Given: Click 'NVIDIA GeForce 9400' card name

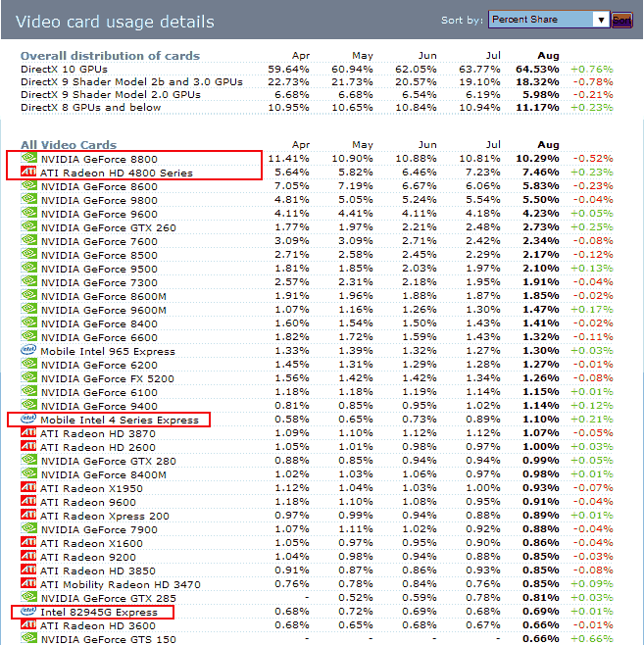Looking at the screenshot, I should coord(99,406).
